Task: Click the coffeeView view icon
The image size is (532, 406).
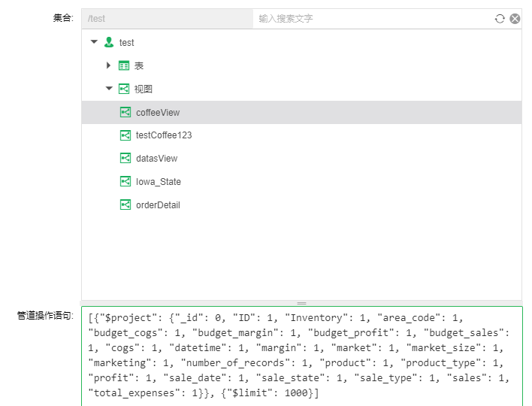Action: click(125, 113)
